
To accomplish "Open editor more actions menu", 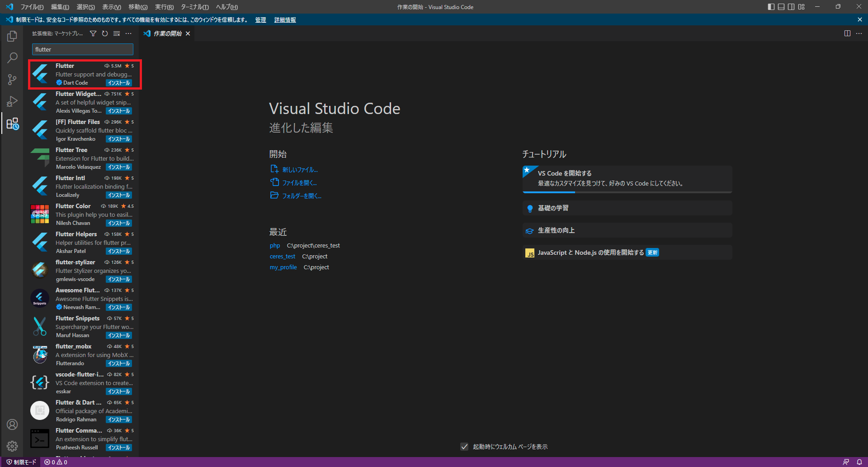I will (x=859, y=33).
